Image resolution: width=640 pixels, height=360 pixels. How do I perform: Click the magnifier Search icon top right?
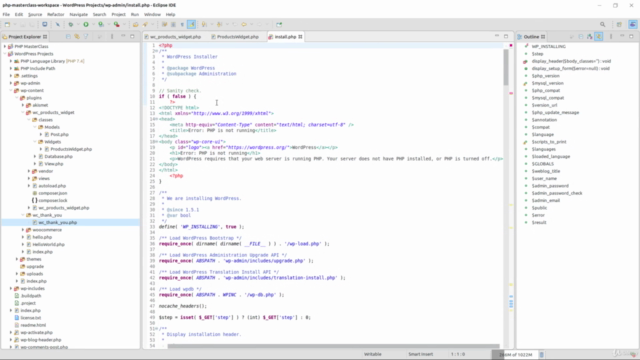click(602, 24)
